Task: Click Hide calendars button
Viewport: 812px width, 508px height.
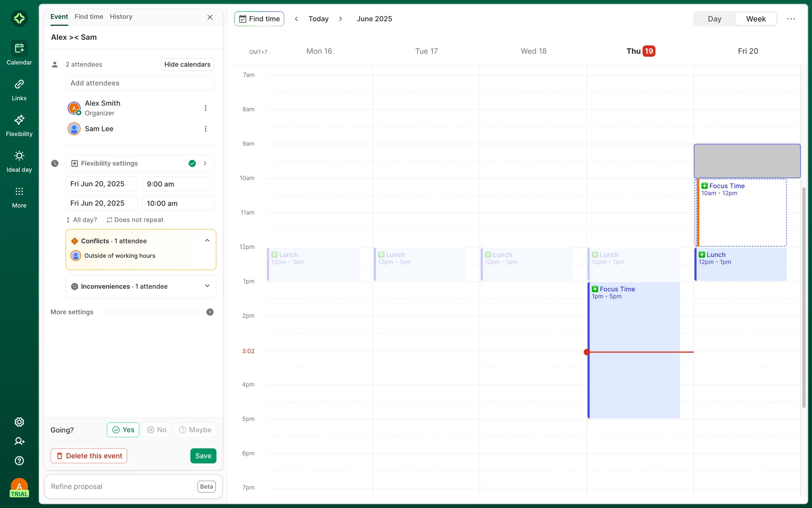Action: 187,64
